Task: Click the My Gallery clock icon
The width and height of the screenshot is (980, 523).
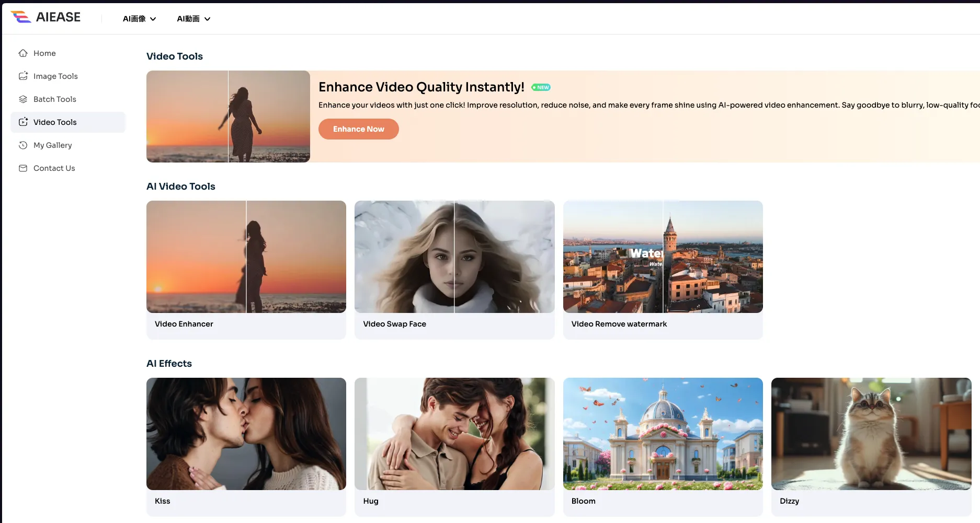Action: pyautogui.click(x=23, y=145)
